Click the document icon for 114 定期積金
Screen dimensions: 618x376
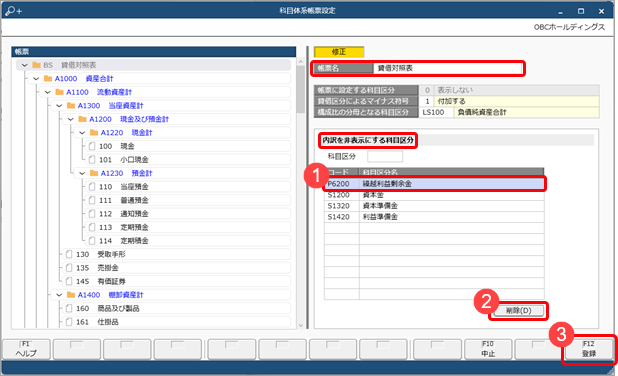tap(92, 240)
